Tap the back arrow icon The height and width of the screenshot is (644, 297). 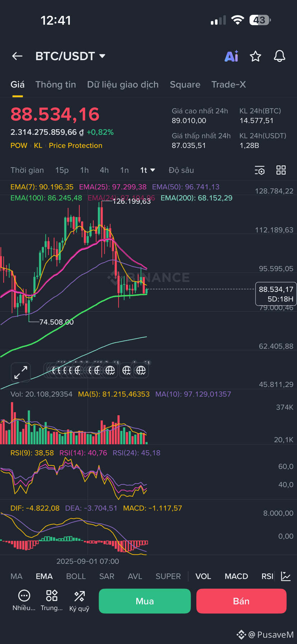(17, 56)
